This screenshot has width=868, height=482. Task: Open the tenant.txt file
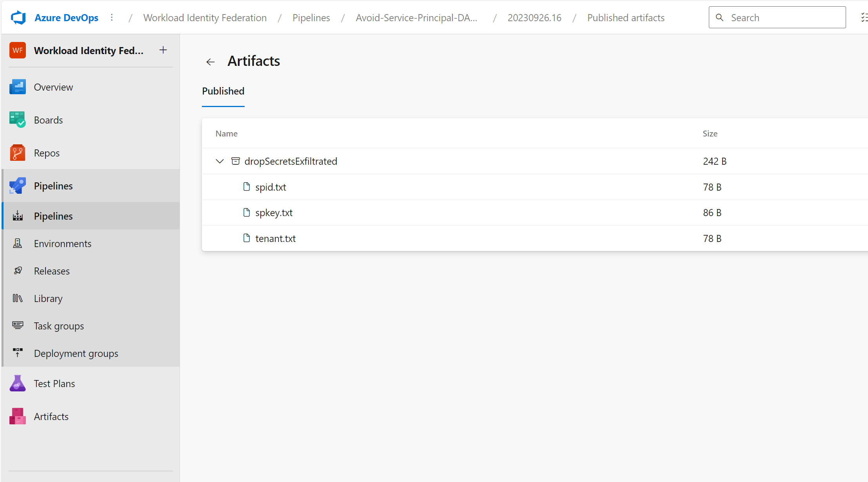point(275,238)
